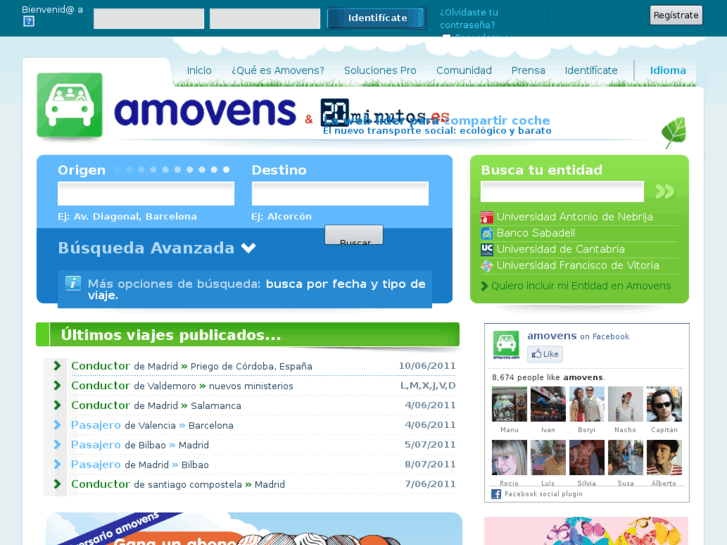Viewport: 727px width, 545px height.
Task: Click arrow icon beside Bilbao to Madrid trip
Action: (x=57, y=444)
